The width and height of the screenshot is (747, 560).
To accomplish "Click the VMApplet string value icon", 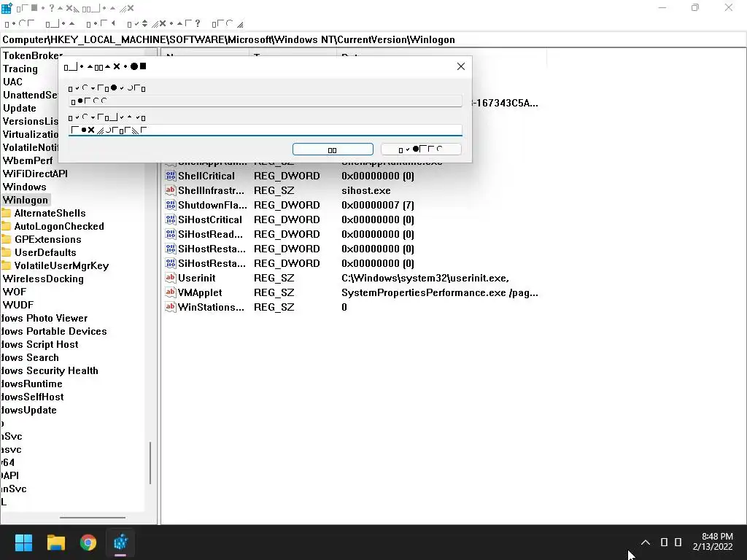I will click(170, 292).
